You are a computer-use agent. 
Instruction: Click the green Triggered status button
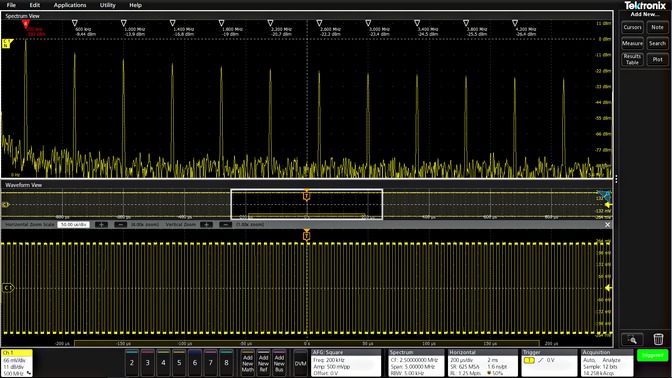tap(652, 355)
